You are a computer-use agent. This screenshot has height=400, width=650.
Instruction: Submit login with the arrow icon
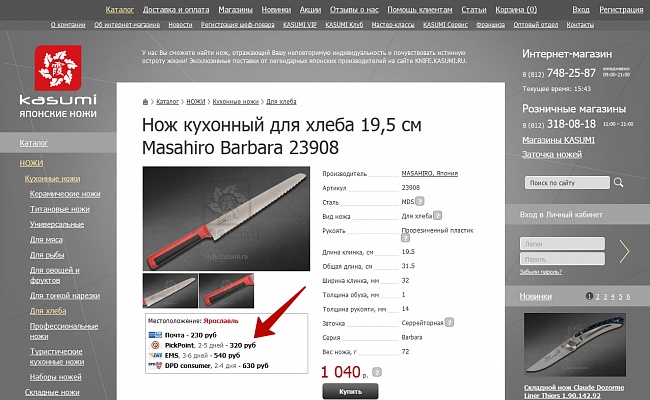tap(624, 251)
